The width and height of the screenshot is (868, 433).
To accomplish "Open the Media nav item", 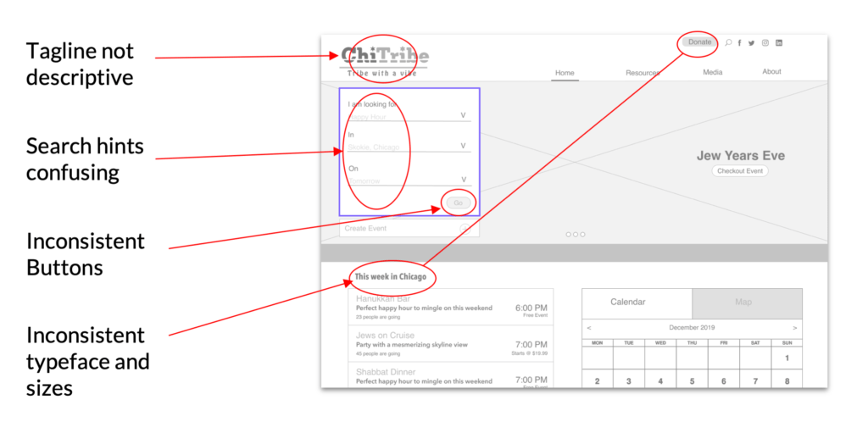I will tap(712, 72).
